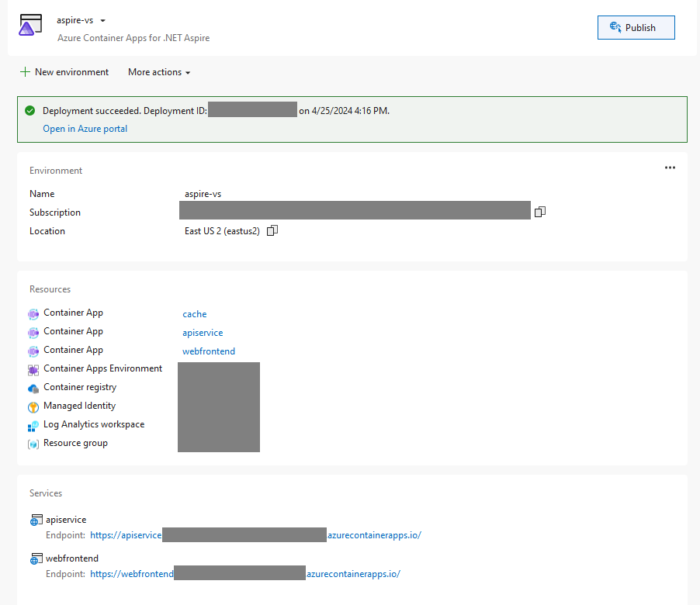Click the Container Apps Environment resource icon

pos(33,368)
